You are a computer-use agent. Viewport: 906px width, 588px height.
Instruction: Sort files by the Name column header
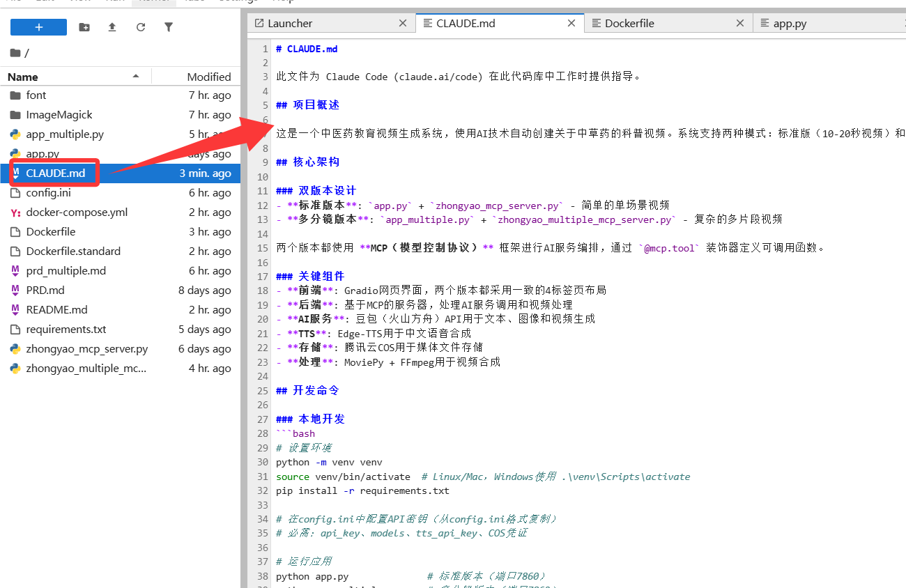tap(75, 77)
